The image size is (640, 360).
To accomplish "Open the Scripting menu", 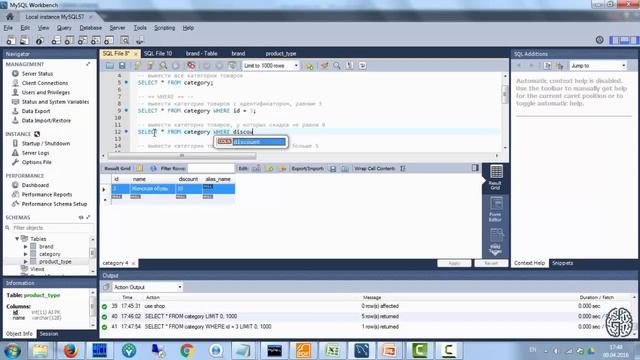I will [164, 28].
